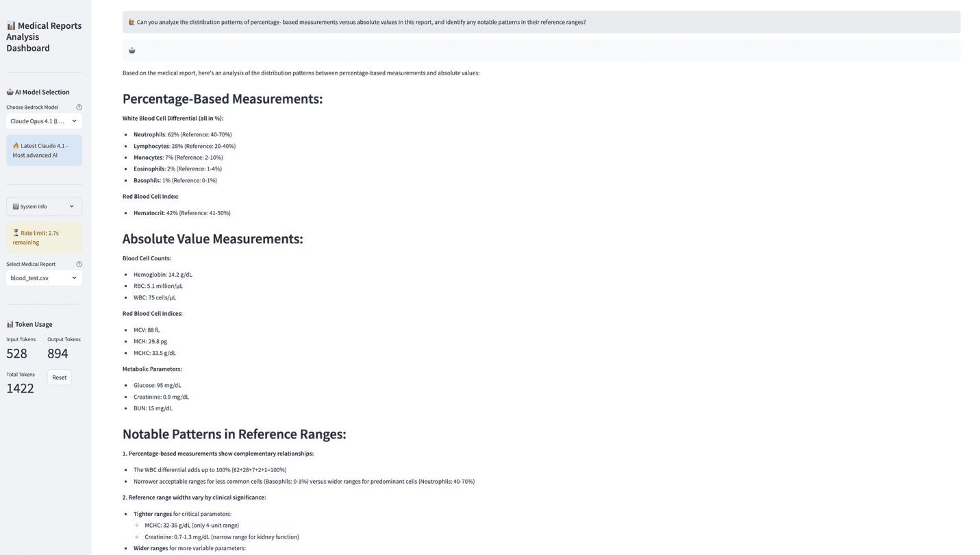
Task: Click the Medical Reports Analysis Dashboard heading
Action: tap(44, 36)
